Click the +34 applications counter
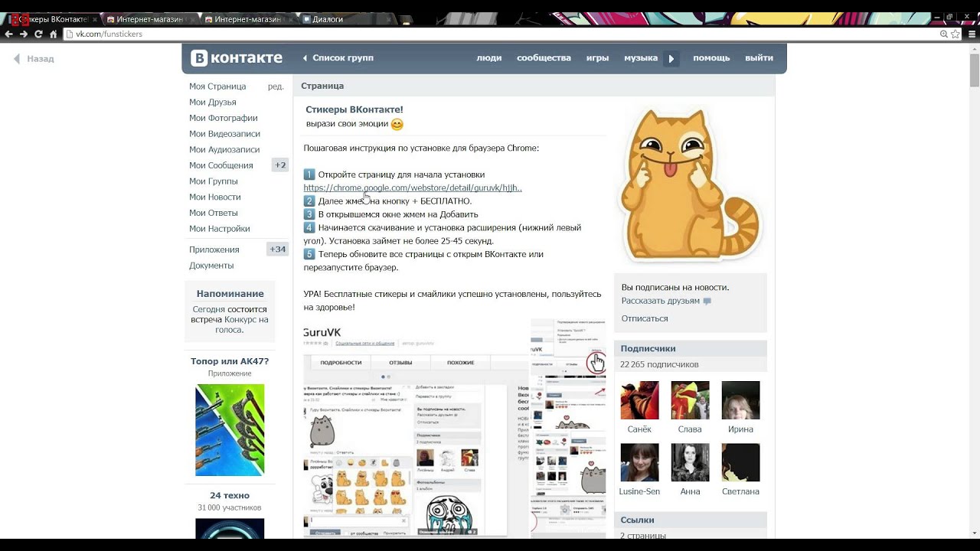 277,249
